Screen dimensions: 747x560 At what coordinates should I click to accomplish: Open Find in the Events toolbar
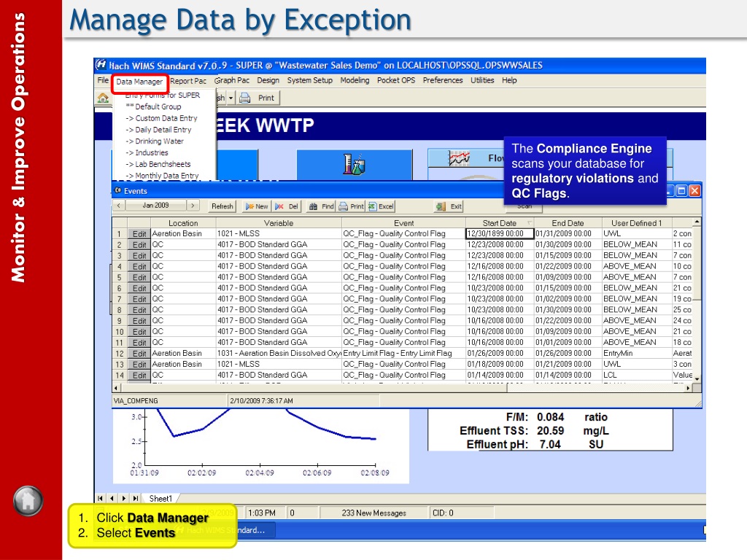point(322,206)
